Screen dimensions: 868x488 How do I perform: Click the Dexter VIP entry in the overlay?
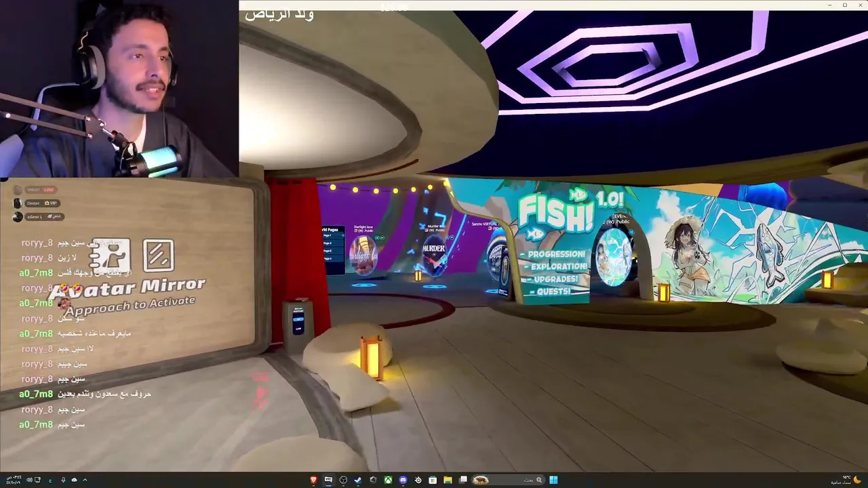click(x=37, y=203)
